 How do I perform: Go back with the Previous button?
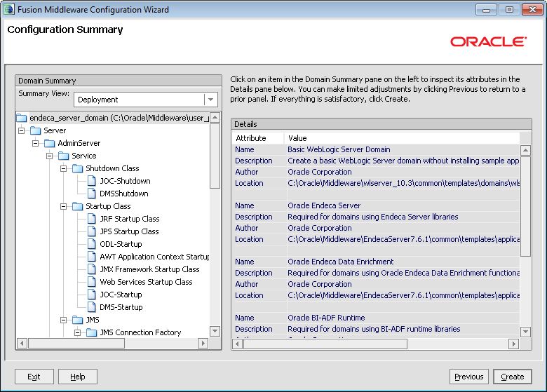pos(469,377)
